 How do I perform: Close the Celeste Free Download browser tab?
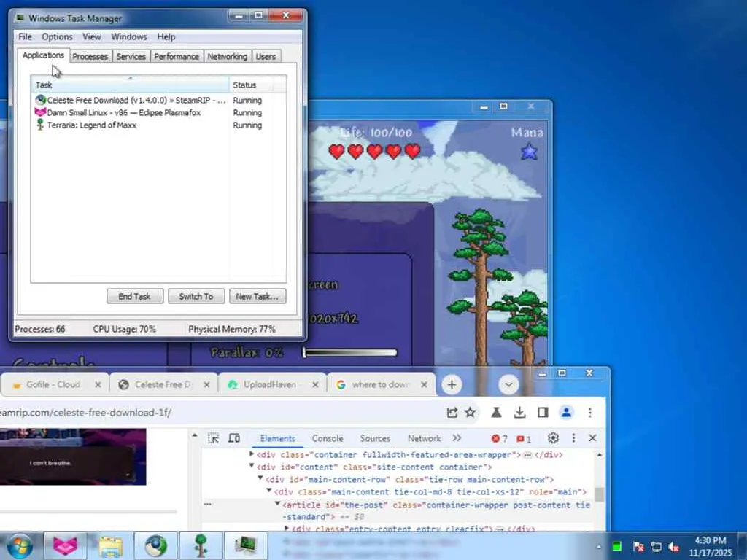pyautogui.click(x=206, y=384)
